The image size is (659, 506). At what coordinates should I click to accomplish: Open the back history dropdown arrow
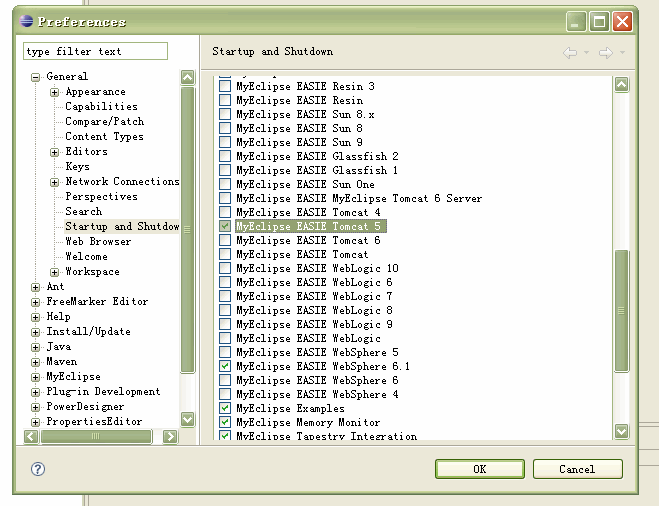[x=586, y=53]
